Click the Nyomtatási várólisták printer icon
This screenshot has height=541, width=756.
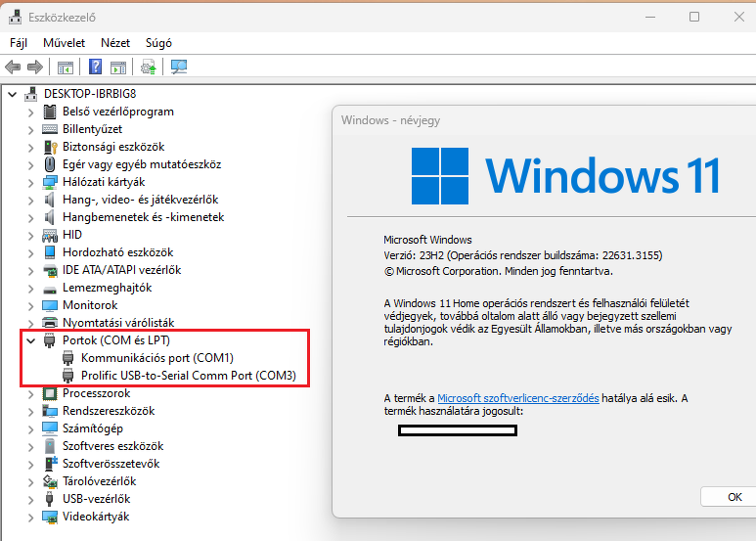coord(49,322)
